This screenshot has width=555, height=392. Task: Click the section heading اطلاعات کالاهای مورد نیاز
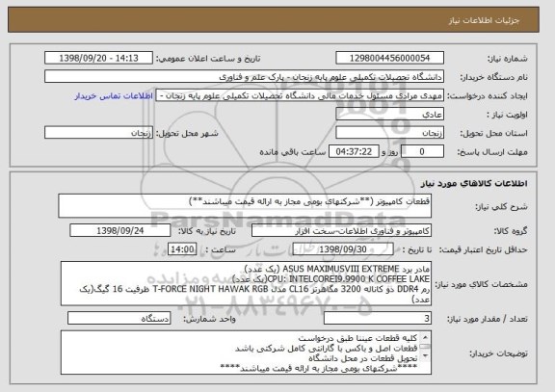tap(474, 183)
